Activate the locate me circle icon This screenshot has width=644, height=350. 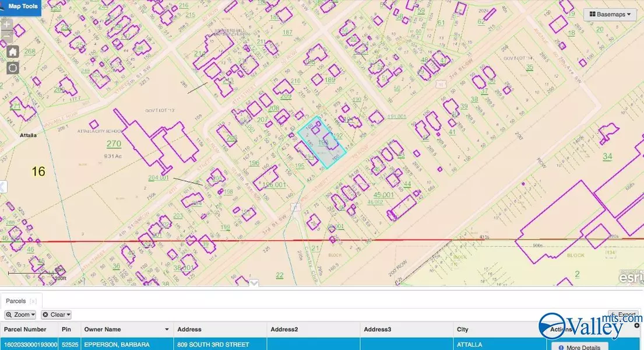point(13,68)
